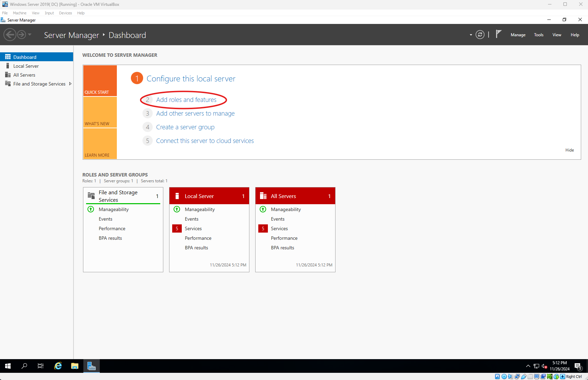Open File Explorer from the taskbar
The height and width of the screenshot is (380, 588).
tap(75, 366)
